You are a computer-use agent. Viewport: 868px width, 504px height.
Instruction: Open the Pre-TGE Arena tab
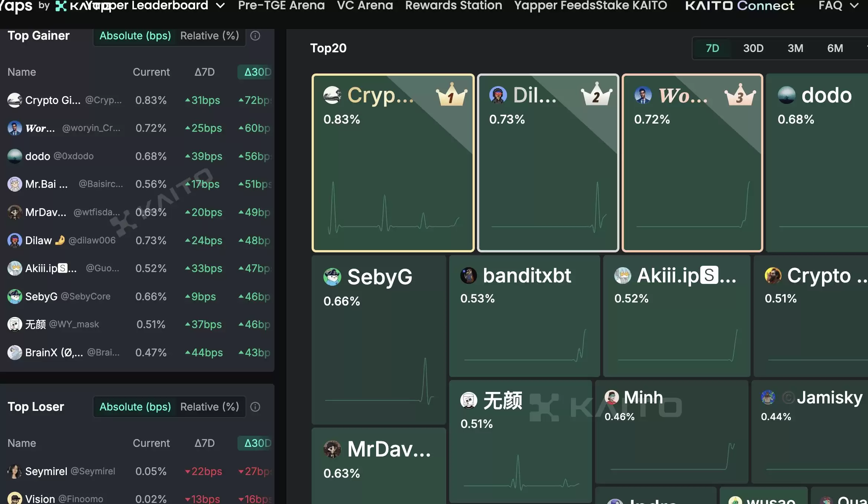(x=281, y=6)
